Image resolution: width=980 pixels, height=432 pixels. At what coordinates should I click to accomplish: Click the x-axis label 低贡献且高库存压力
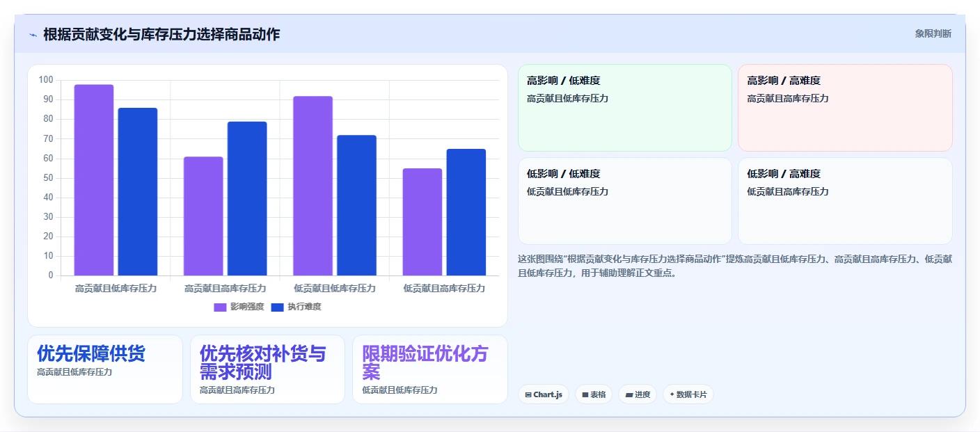coord(444,288)
